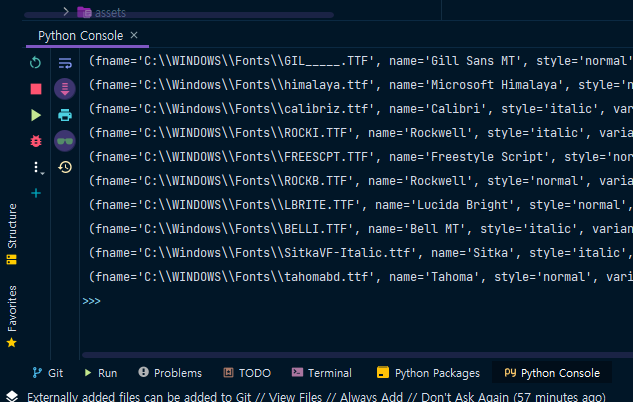Attach debugger using the red bug icon
Image resolution: width=633 pixels, height=402 pixels.
pyautogui.click(x=36, y=141)
